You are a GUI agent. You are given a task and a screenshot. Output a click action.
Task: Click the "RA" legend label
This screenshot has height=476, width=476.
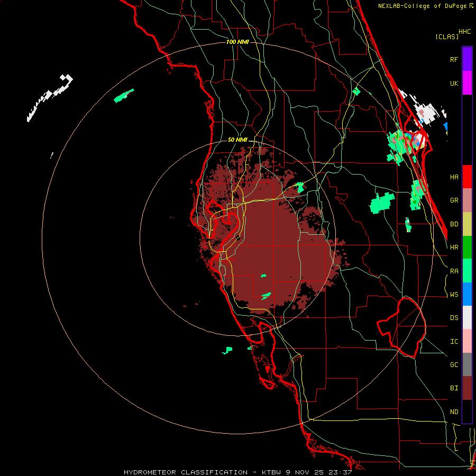(x=454, y=271)
